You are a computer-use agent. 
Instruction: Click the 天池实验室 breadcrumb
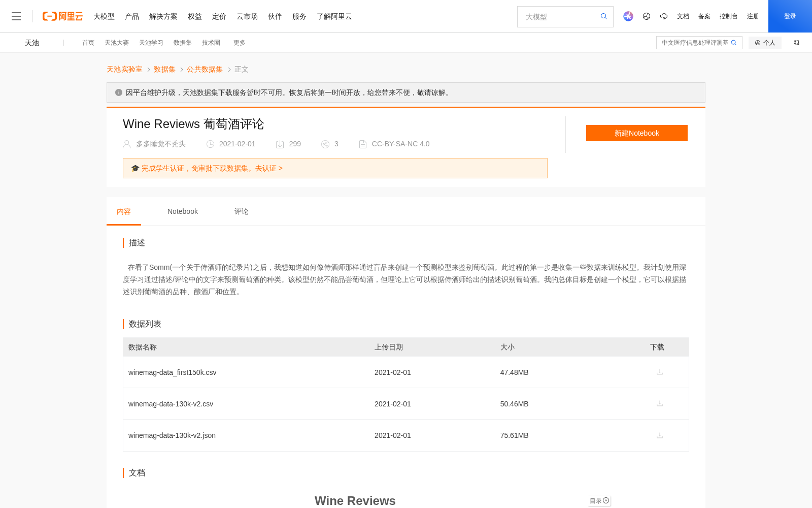tap(124, 69)
